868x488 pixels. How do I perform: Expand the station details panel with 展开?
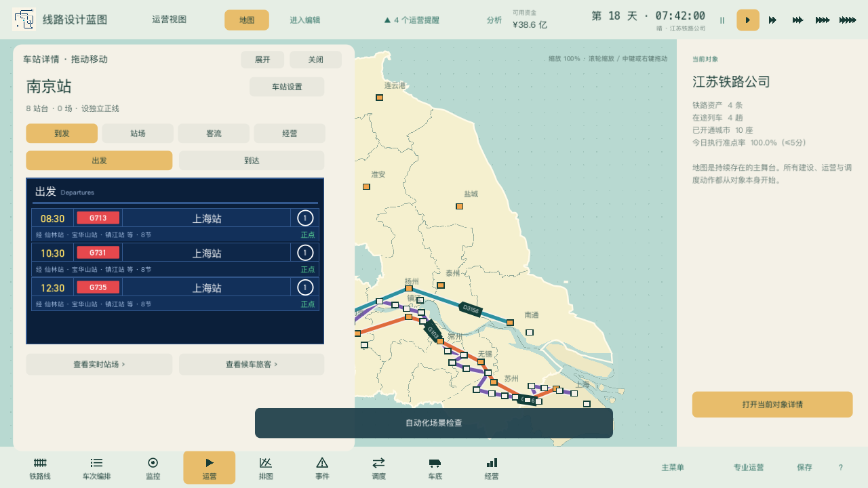[x=262, y=60]
